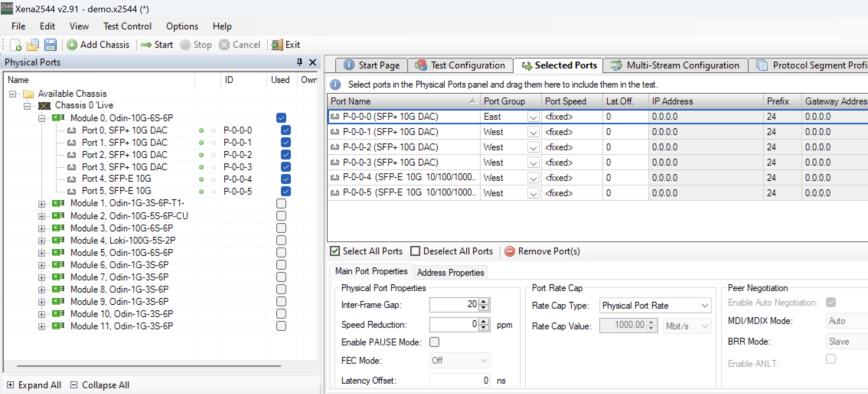Check the Used box for Module 8
The image size is (868, 394).
click(x=281, y=289)
